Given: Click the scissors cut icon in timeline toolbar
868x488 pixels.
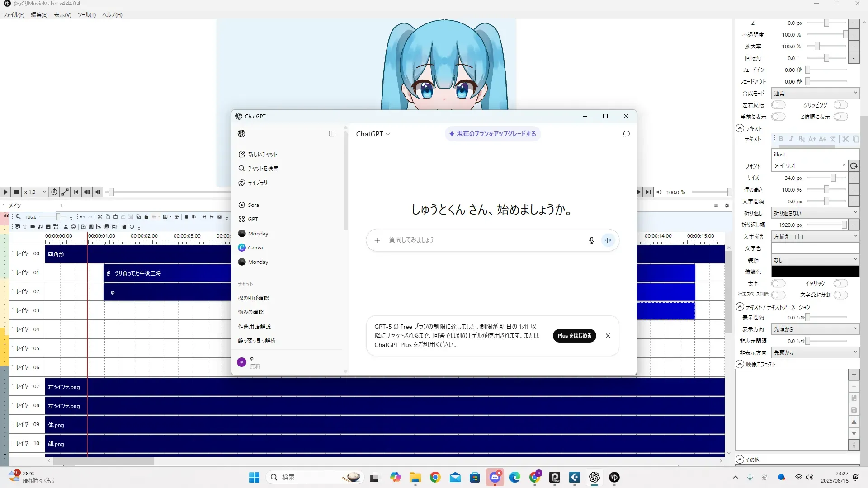Looking at the screenshot, I should [x=100, y=217].
